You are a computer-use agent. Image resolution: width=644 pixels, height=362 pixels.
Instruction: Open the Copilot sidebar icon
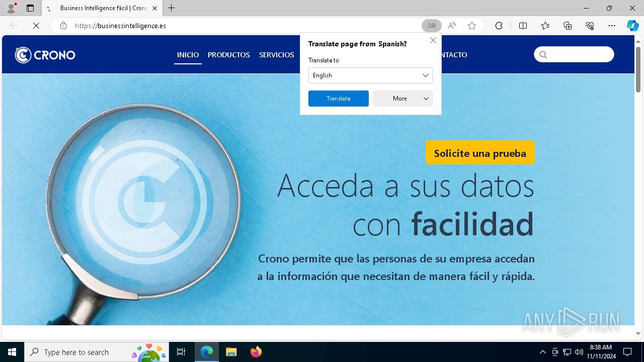pos(632,26)
